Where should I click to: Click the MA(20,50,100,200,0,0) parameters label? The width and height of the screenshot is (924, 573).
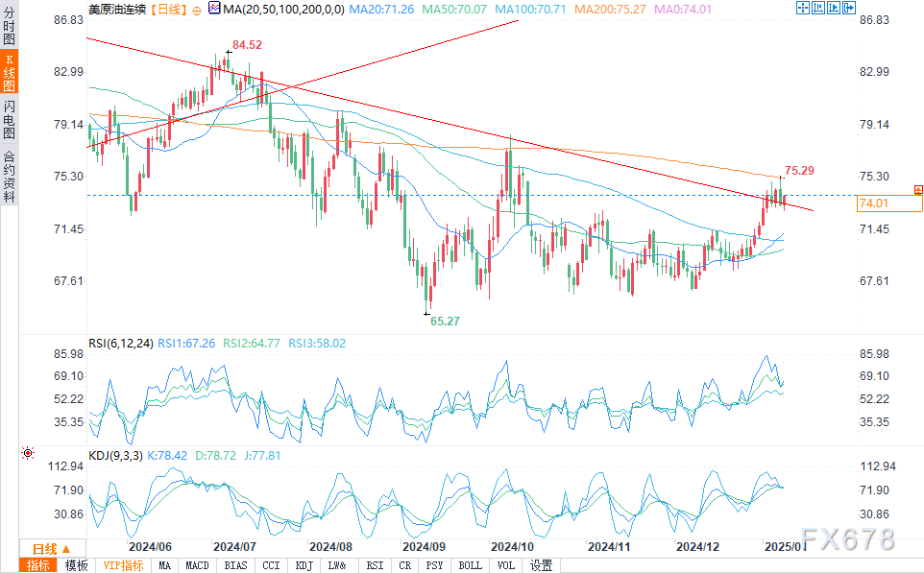click(284, 10)
